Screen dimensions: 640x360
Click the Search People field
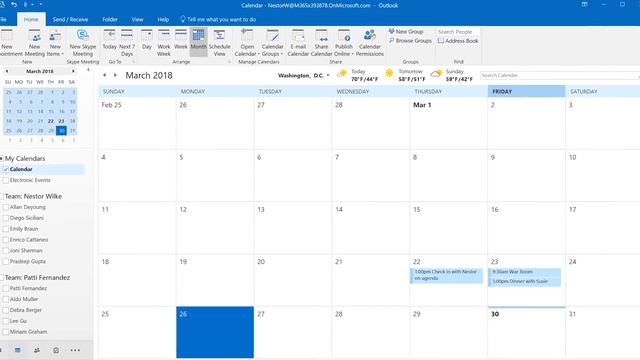(458, 31)
